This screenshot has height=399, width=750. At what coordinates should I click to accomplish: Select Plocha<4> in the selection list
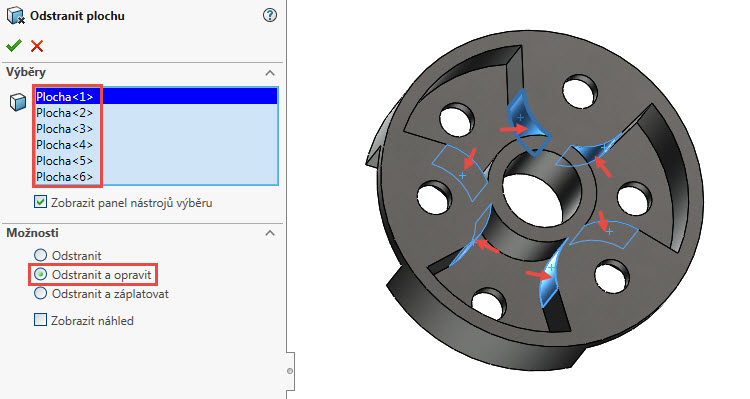(x=156, y=144)
